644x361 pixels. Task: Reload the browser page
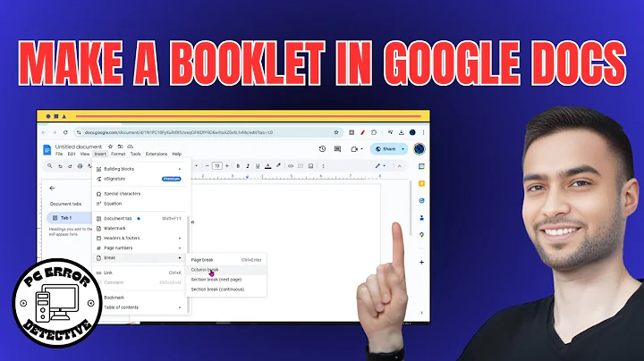pos(65,132)
